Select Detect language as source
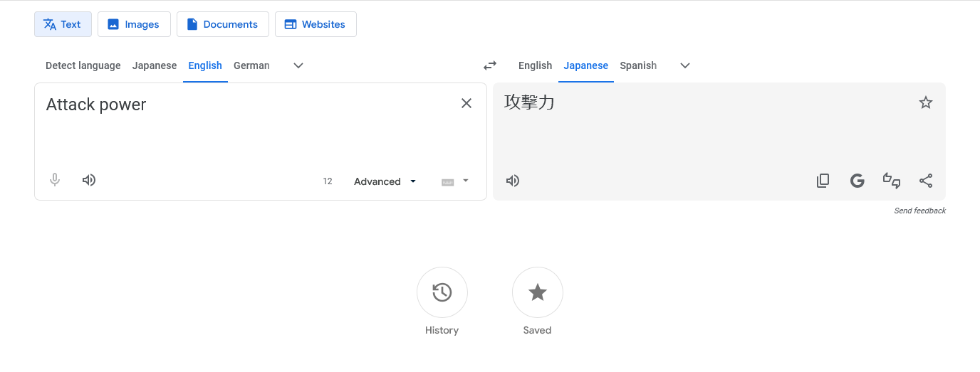 pyautogui.click(x=83, y=65)
